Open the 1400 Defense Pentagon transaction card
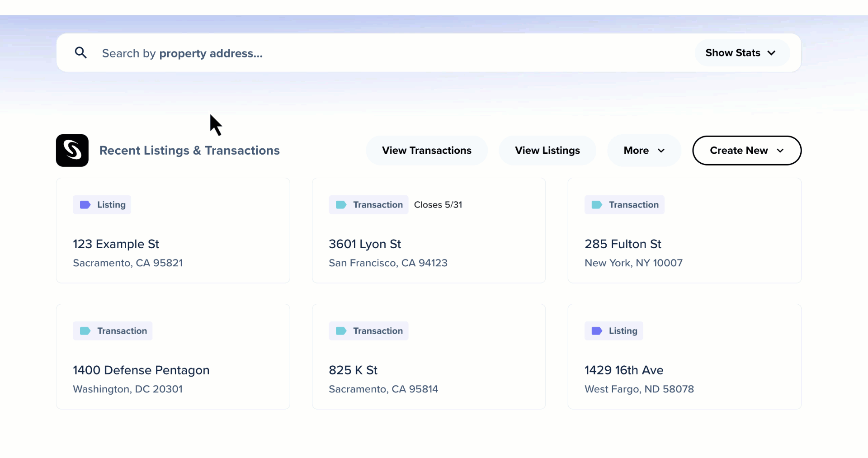The image size is (868, 458). coord(173,357)
